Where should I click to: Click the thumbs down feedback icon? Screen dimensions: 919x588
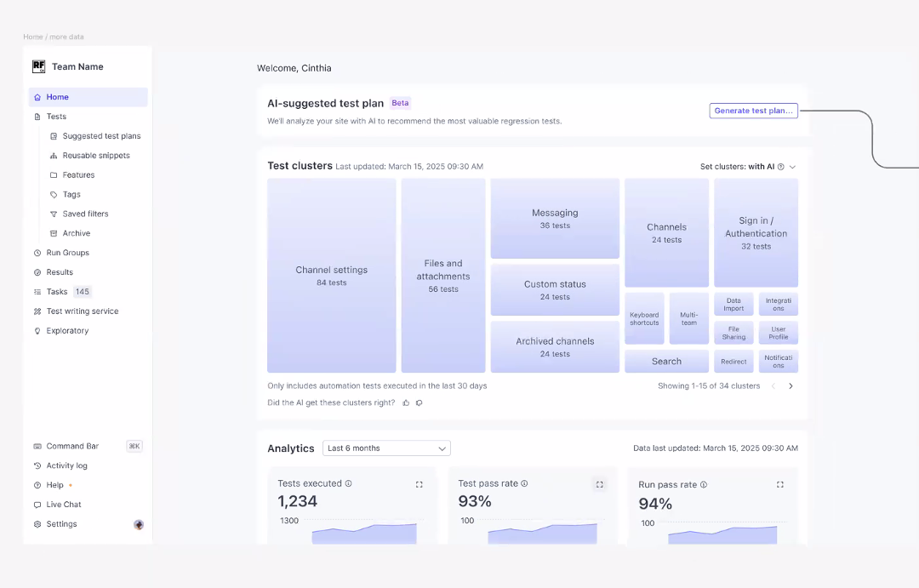tap(419, 402)
